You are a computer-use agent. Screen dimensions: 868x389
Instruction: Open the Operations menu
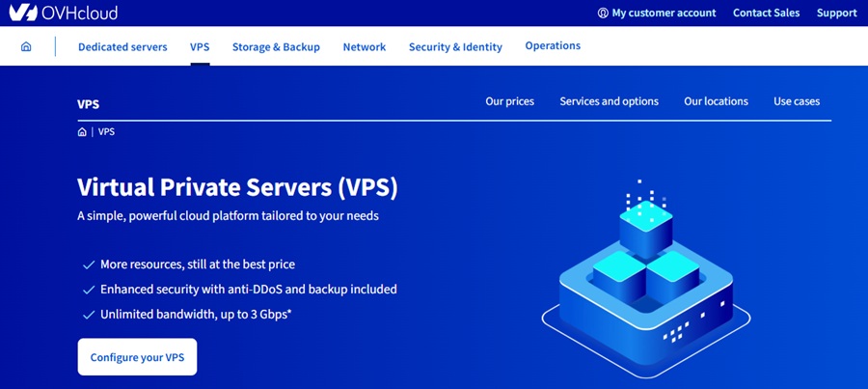553,46
